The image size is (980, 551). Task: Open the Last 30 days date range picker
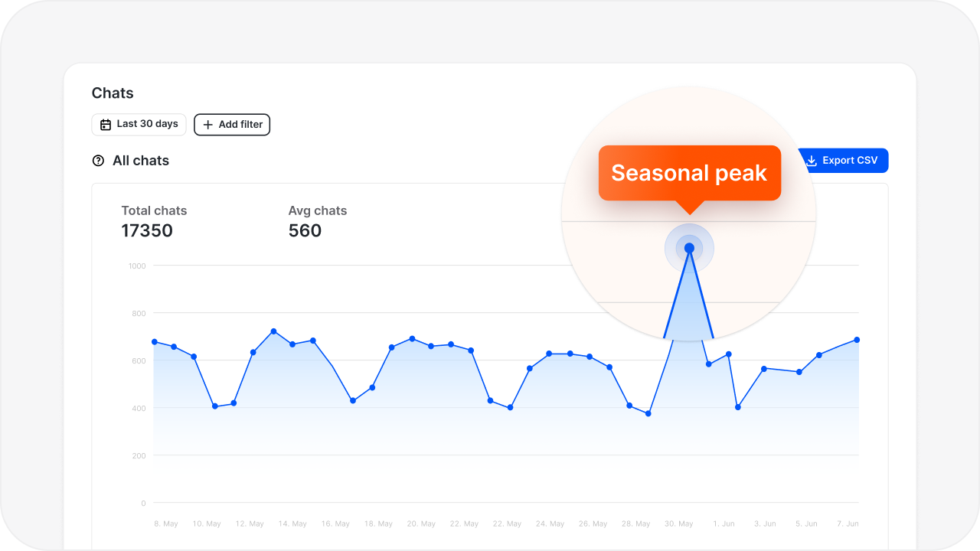coord(139,124)
